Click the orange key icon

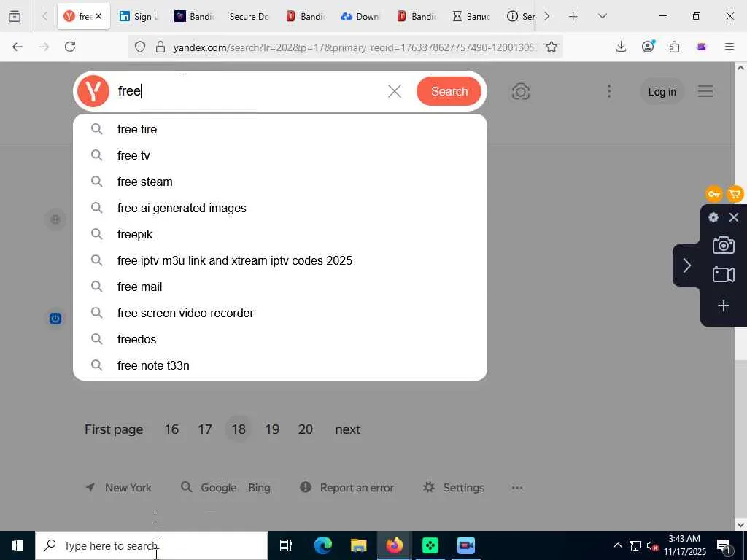pyautogui.click(x=713, y=194)
